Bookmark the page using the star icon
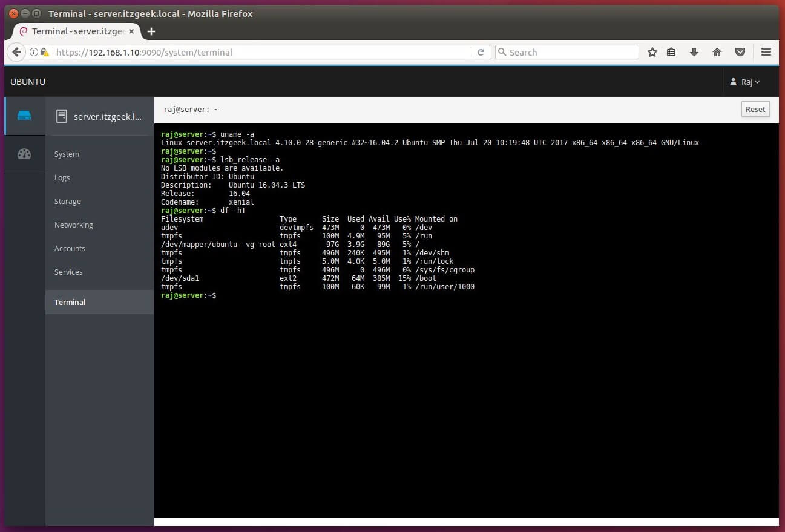 coord(652,52)
